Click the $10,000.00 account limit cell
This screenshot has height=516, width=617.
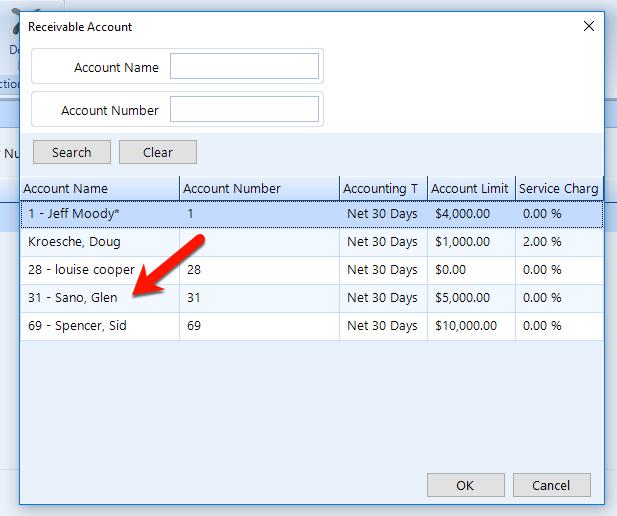coord(471,326)
